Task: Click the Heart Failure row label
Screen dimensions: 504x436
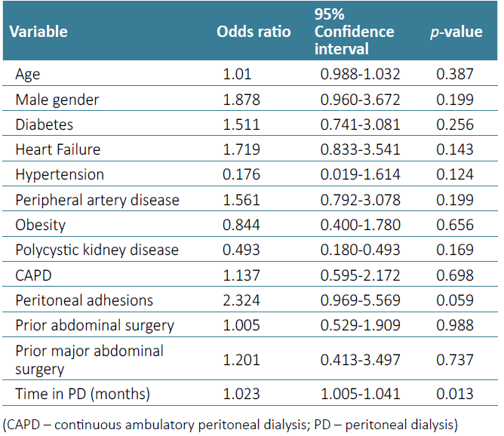Action: pyautogui.click(x=57, y=149)
